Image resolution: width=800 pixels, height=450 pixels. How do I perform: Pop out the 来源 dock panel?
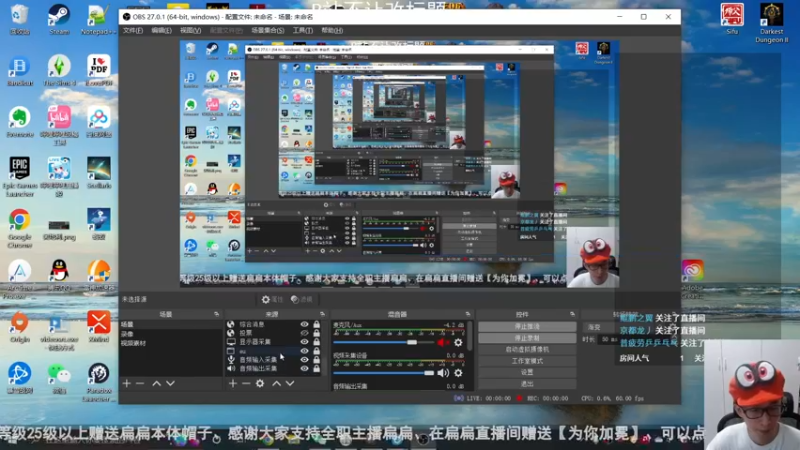tap(322, 314)
